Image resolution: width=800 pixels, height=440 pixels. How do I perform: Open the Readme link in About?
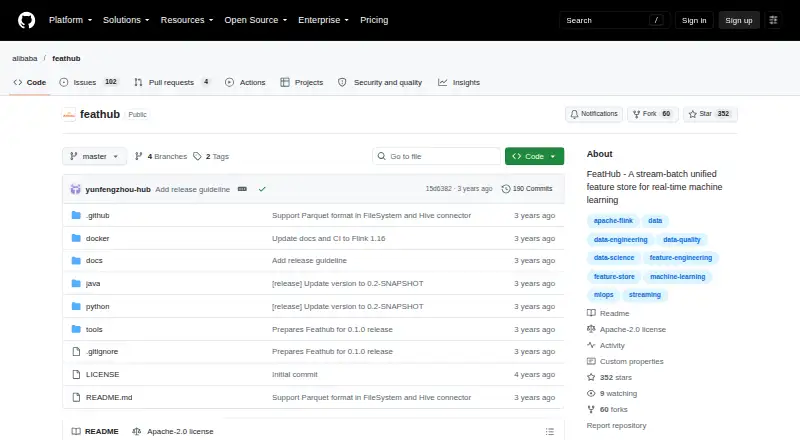tap(614, 313)
